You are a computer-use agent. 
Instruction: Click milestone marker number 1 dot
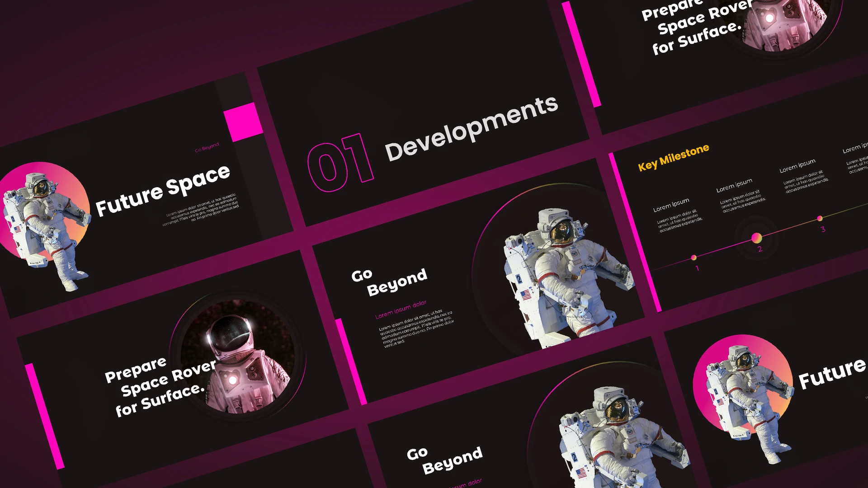693,258
